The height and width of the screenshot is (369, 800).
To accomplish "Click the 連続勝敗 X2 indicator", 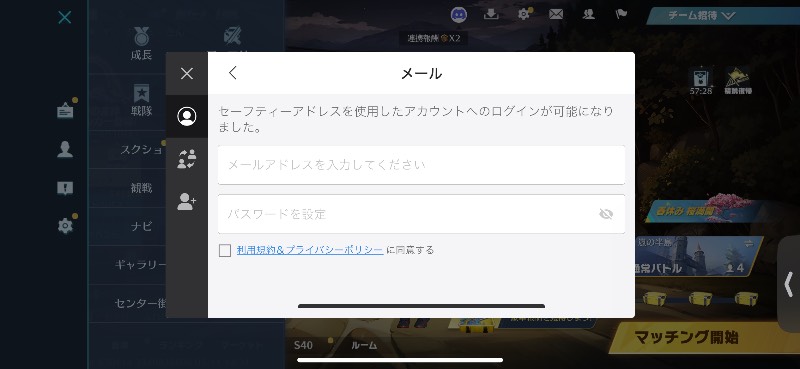I will point(433,38).
